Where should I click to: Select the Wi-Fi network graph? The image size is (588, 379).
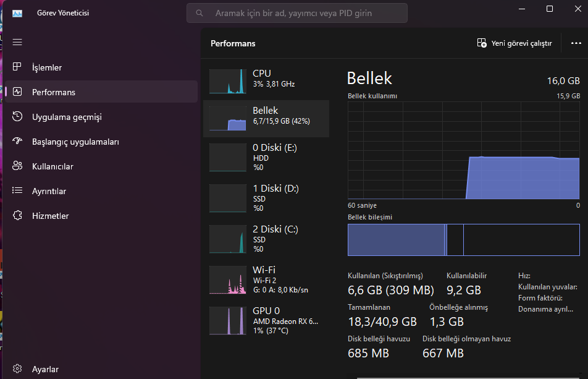coord(266,280)
